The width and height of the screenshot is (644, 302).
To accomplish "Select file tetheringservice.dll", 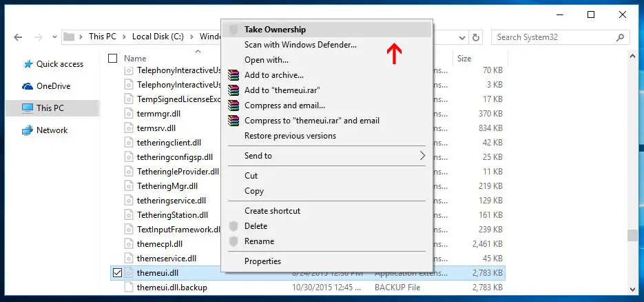I will (x=172, y=201).
